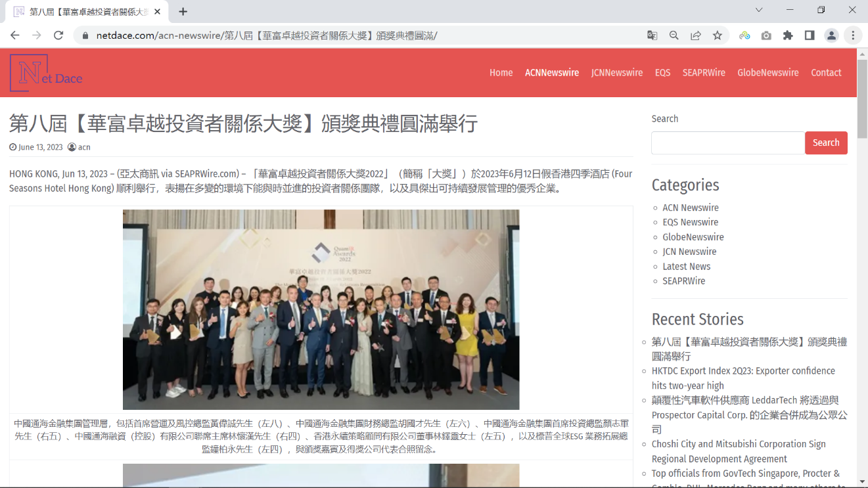Open the 第八屆 recent story link in sidebar
Viewport: 868px width, 488px height.
[750, 349]
